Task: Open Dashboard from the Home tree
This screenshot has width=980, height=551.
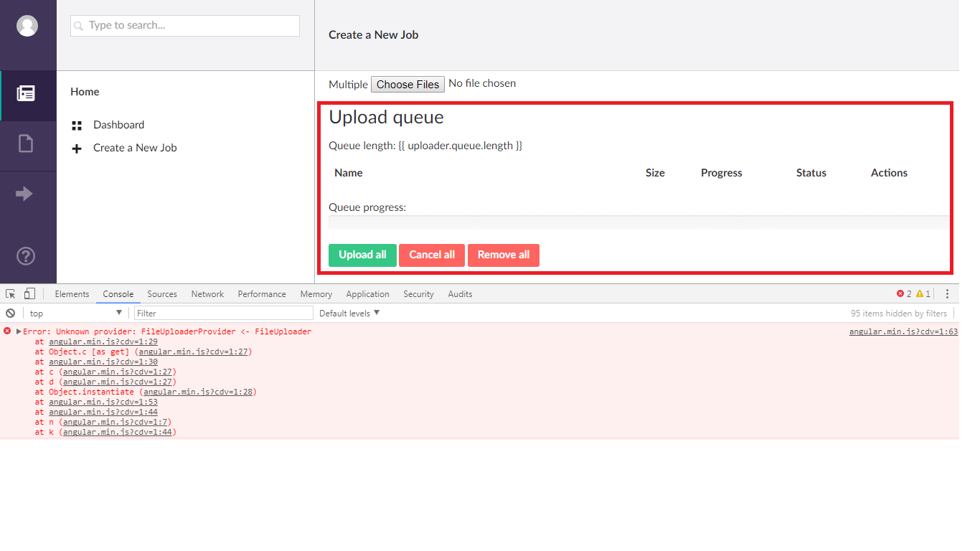Action: tap(118, 125)
